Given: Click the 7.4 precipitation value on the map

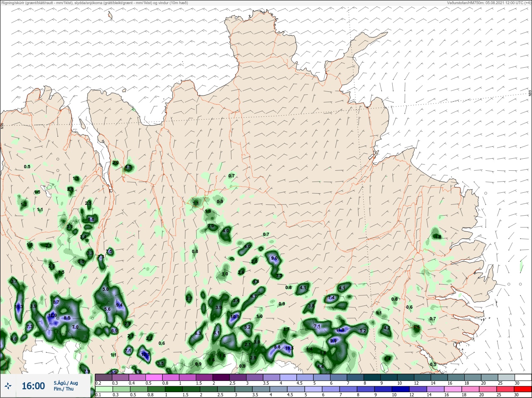Looking at the screenshot, I should point(331,298).
